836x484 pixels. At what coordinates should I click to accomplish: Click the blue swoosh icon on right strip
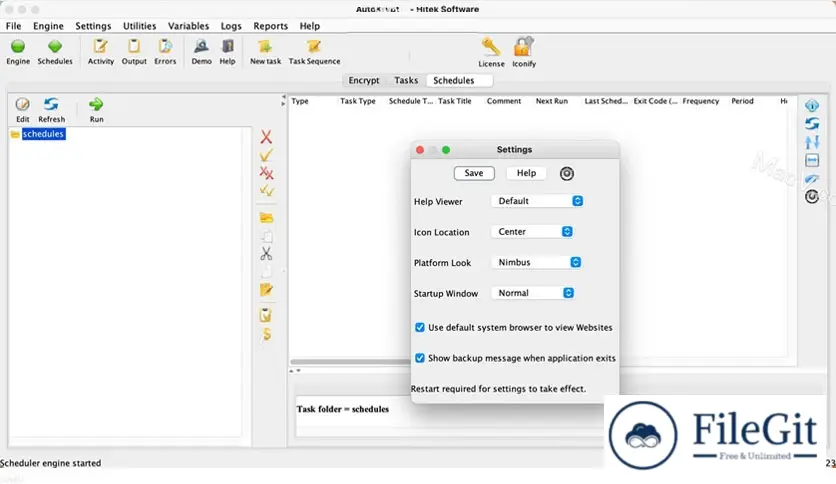pyautogui.click(x=811, y=179)
